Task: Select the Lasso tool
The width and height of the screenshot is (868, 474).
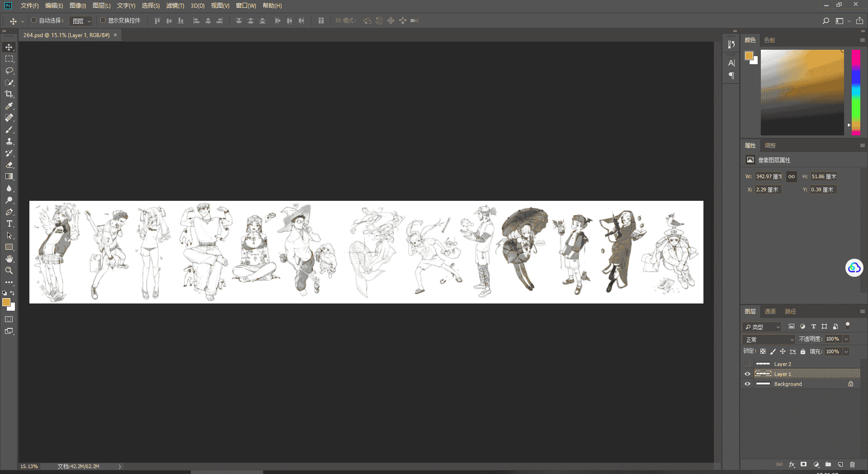Action: tap(9, 71)
